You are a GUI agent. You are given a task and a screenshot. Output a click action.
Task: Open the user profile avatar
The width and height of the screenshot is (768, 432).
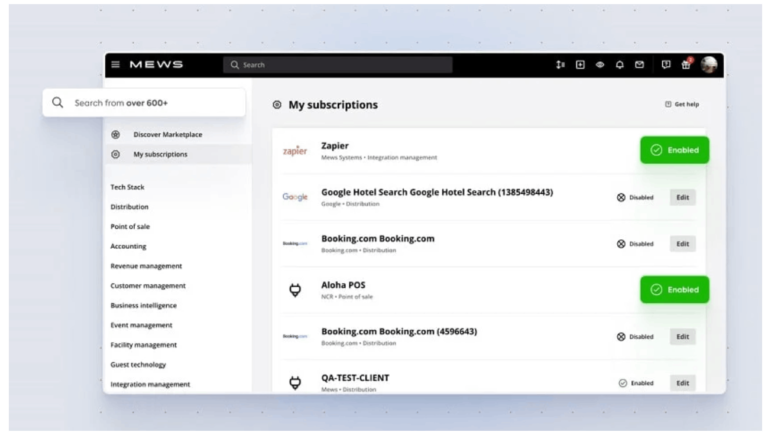click(x=709, y=65)
